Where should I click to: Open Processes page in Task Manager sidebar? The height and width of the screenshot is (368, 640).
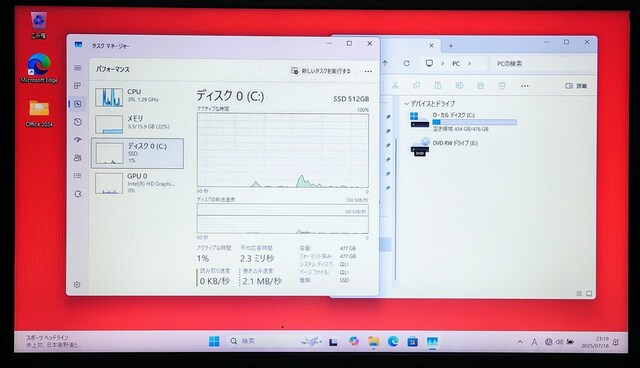point(78,86)
